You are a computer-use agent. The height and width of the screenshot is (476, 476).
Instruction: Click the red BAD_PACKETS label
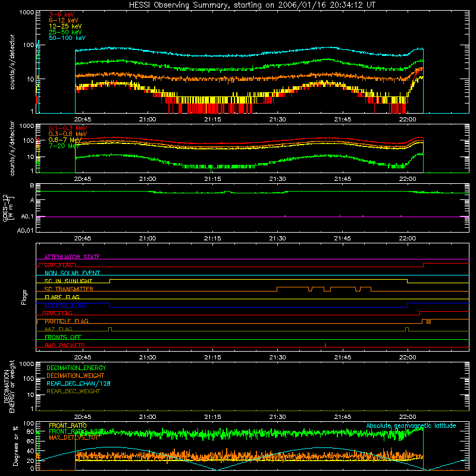pyautogui.click(x=65, y=345)
